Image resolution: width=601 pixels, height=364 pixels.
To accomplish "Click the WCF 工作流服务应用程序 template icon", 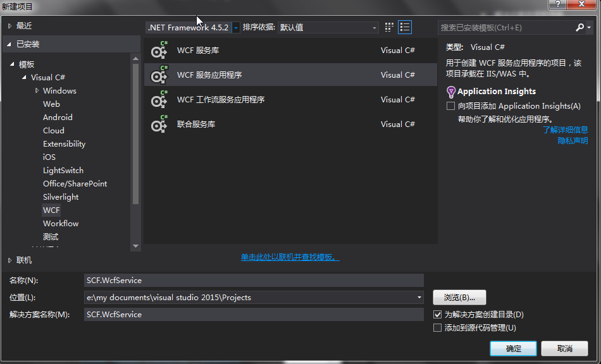I will pos(159,99).
